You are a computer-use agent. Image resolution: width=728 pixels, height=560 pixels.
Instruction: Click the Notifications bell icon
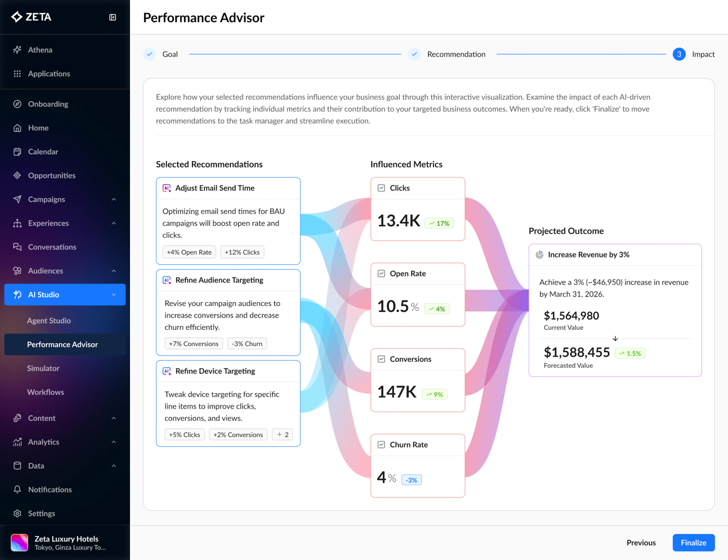click(17, 490)
